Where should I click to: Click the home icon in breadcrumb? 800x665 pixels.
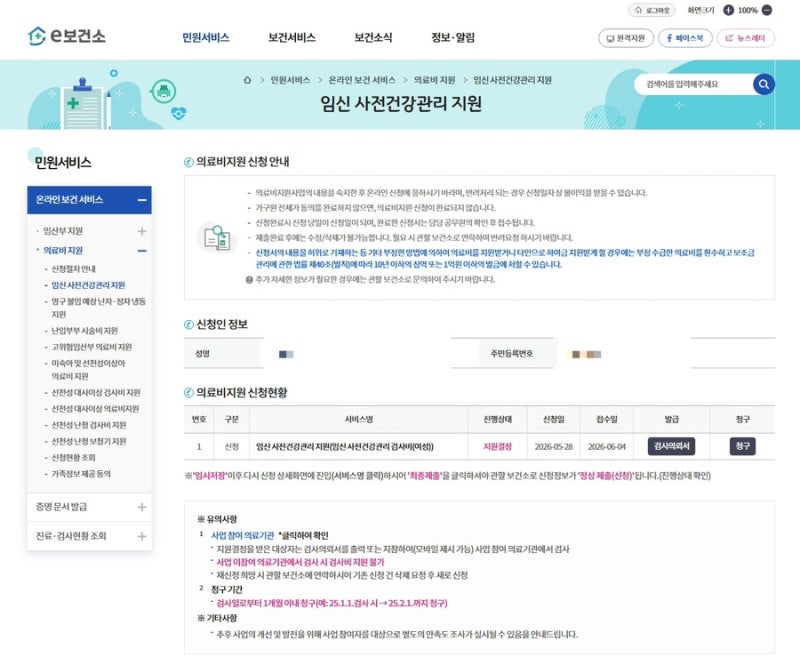pyautogui.click(x=247, y=80)
